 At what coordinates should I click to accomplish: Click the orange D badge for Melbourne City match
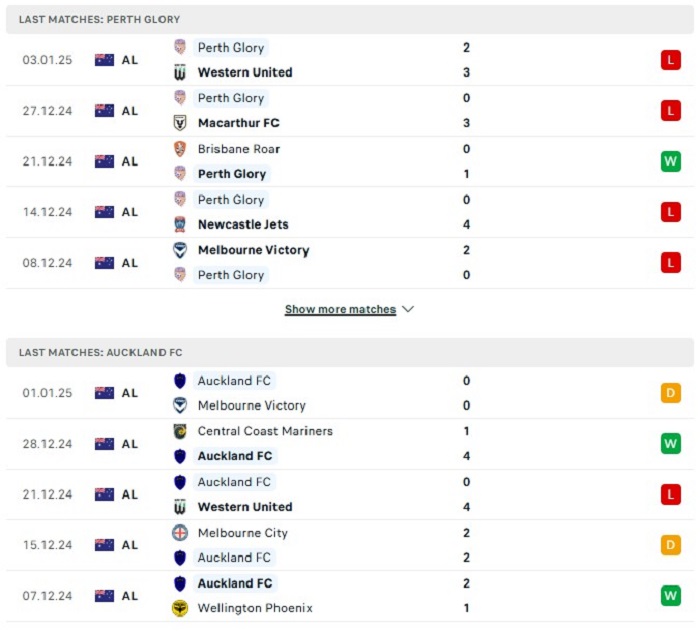[671, 545]
